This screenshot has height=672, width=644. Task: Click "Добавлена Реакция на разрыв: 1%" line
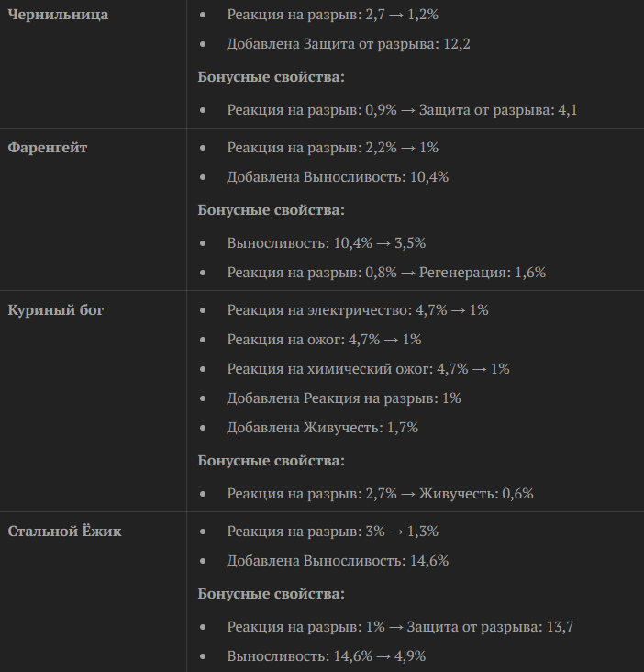click(344, 398)
